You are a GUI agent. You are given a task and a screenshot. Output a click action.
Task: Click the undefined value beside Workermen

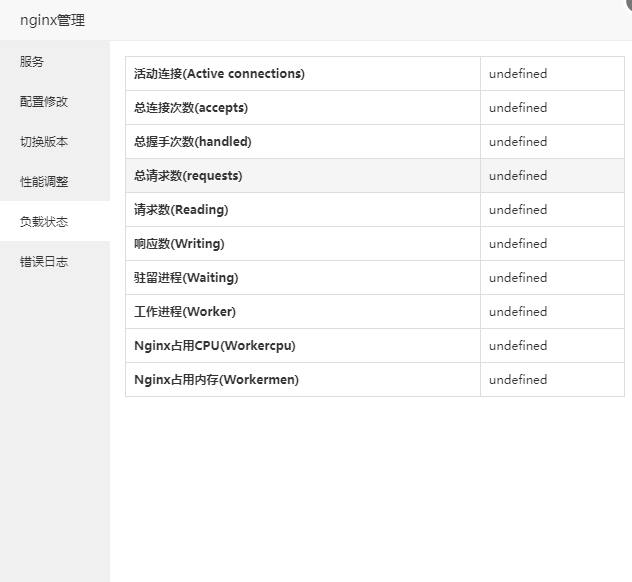coord(518,380)
